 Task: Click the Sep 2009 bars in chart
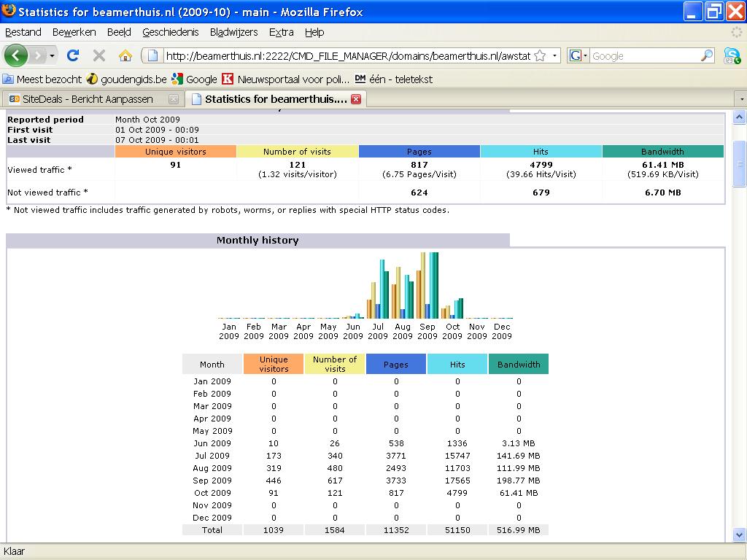[427, 285]
